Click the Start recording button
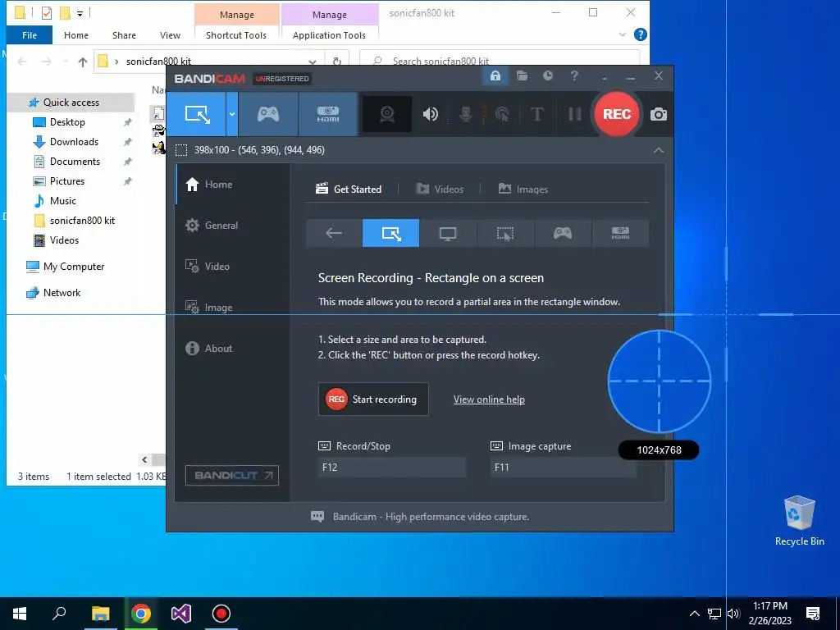This screenshot has height=630, width=840. click(373, 399)
